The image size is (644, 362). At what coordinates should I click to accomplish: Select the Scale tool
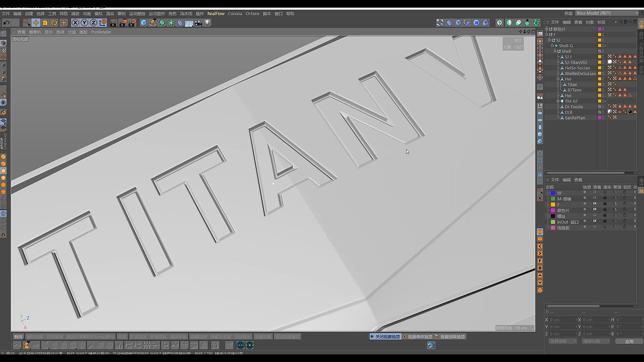(45, 23)
